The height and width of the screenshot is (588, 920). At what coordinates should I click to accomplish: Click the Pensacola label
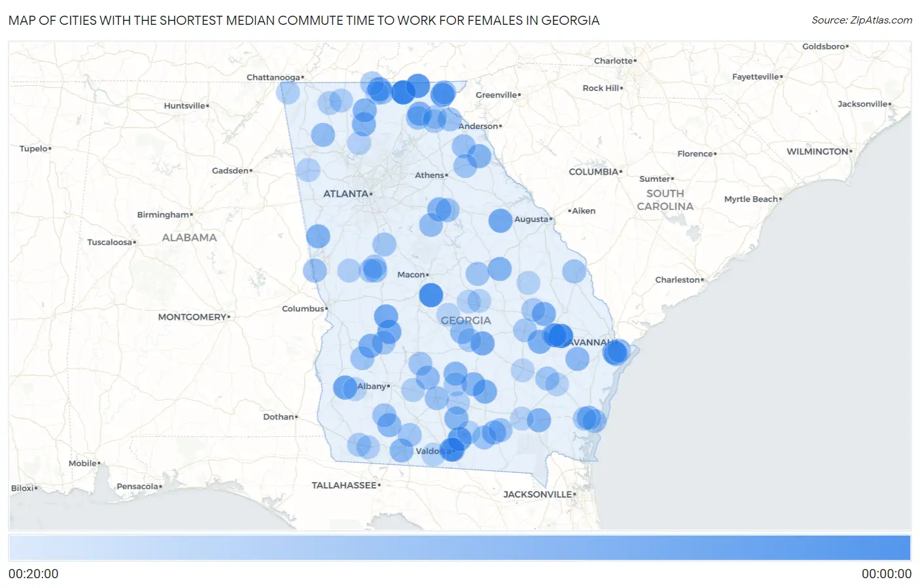(x=137, y=487)
